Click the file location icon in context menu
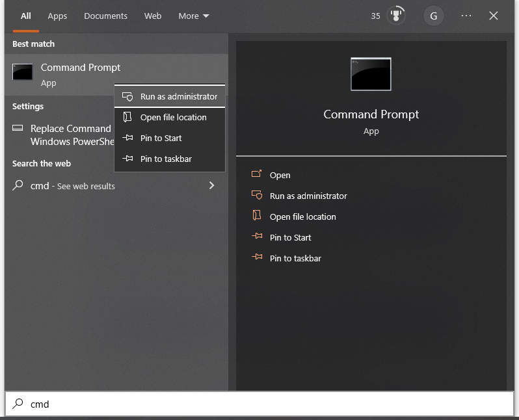519x420 pixels. tap(127, 117)
